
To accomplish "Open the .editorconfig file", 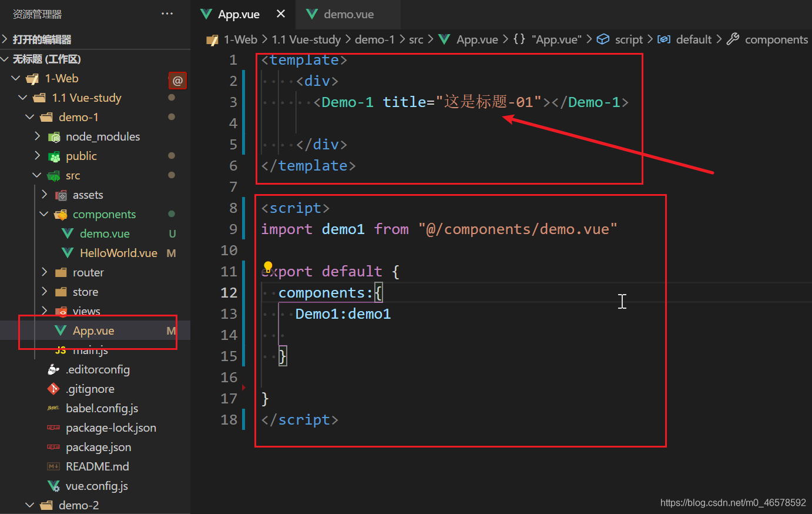I will coord(98,369).
